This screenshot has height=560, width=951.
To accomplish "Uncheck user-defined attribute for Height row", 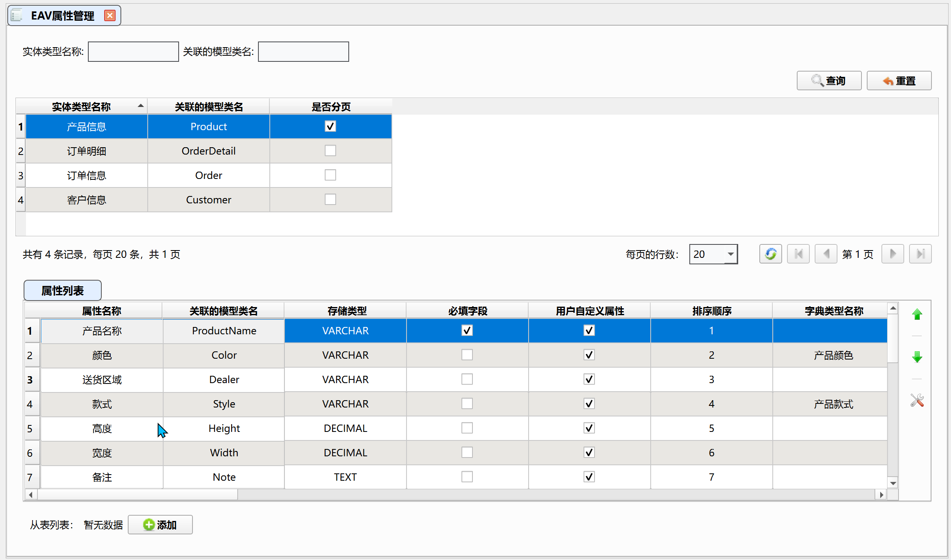I will 589,428.
